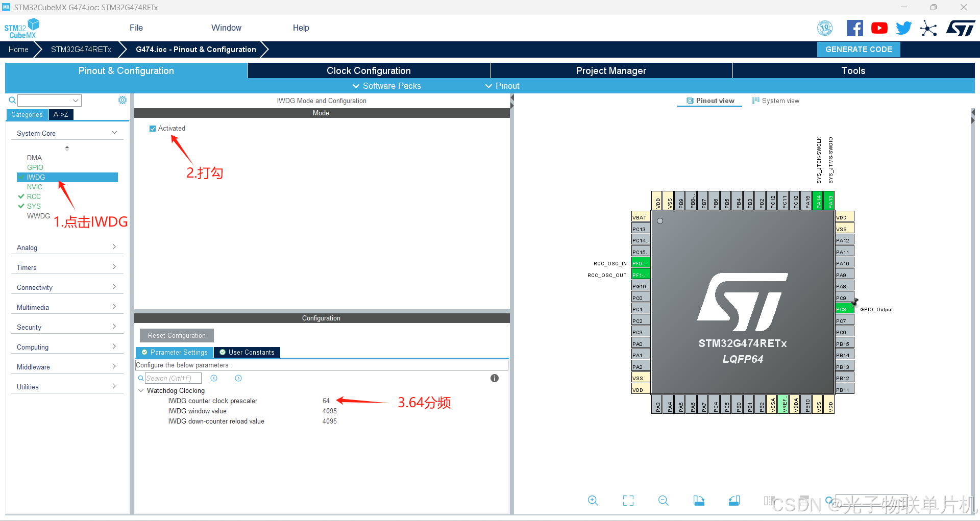
Task: Select PA13 pin on the chip
Action: 829,201
